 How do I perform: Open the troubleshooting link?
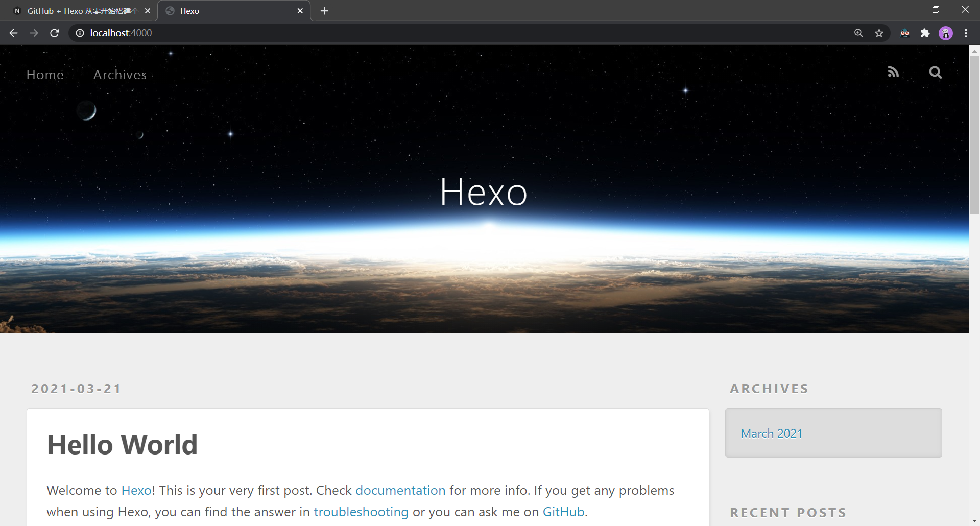pos(361,512)
